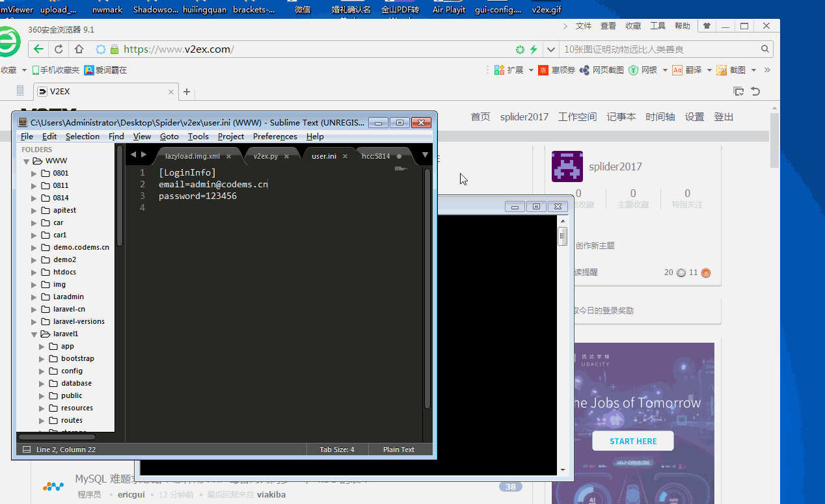Open the address bar history dropdown arrow
Image resolution: width=825 pixels, height=504 pixels.
(x=551, y=49)
